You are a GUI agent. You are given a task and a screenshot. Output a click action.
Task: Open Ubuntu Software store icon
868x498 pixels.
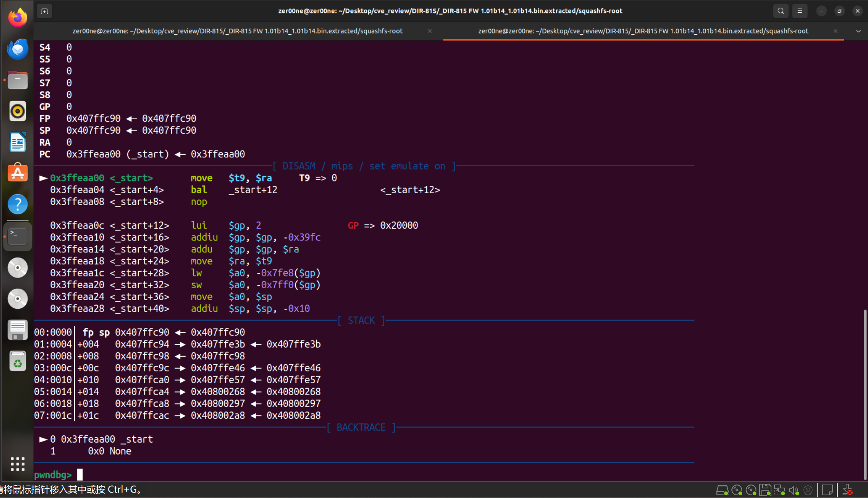(x=18, y=173)
